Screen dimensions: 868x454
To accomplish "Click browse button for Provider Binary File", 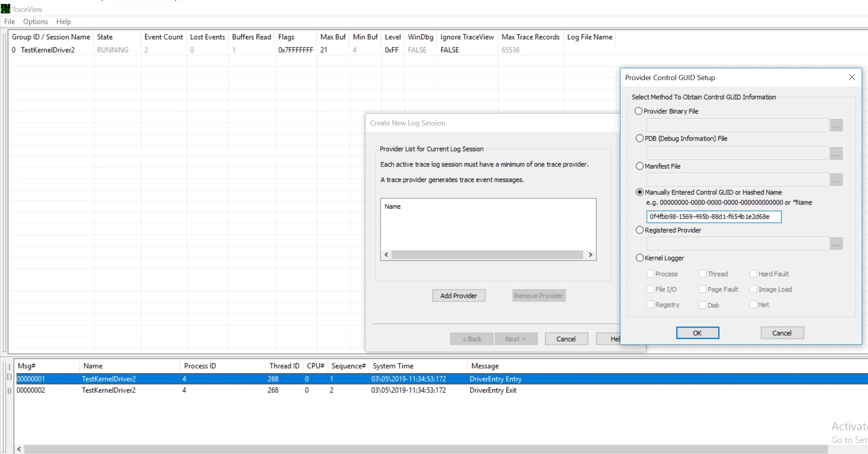I will click(836, 125).
